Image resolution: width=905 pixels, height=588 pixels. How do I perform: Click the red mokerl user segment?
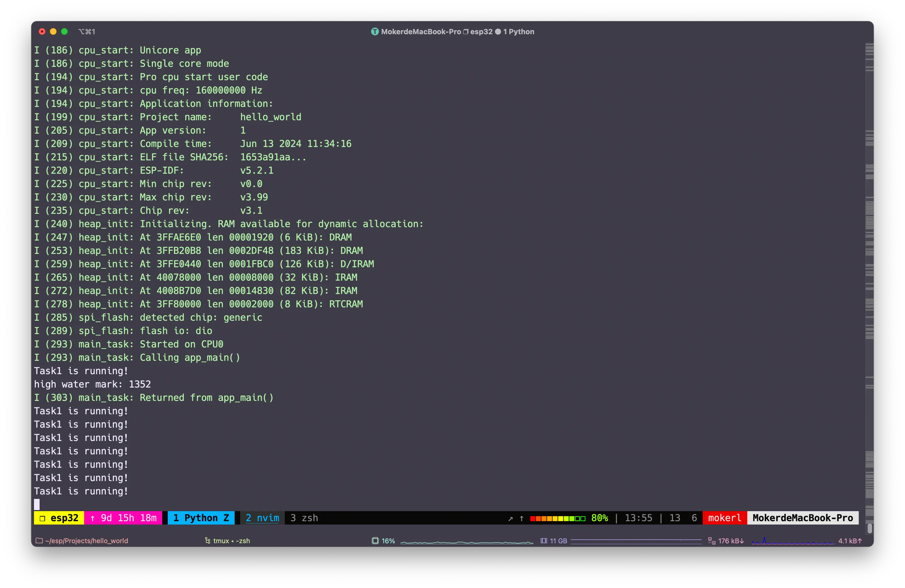point(724,518)
